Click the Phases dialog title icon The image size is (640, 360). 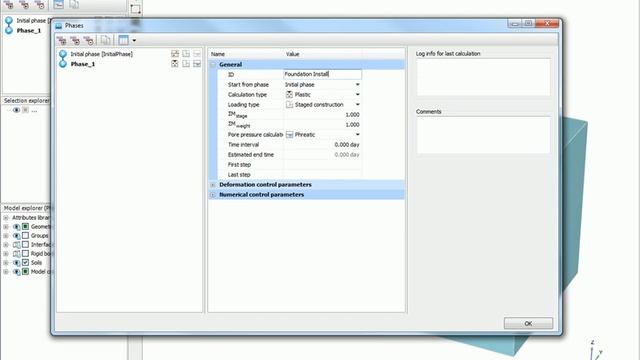(x=59, y=25)
